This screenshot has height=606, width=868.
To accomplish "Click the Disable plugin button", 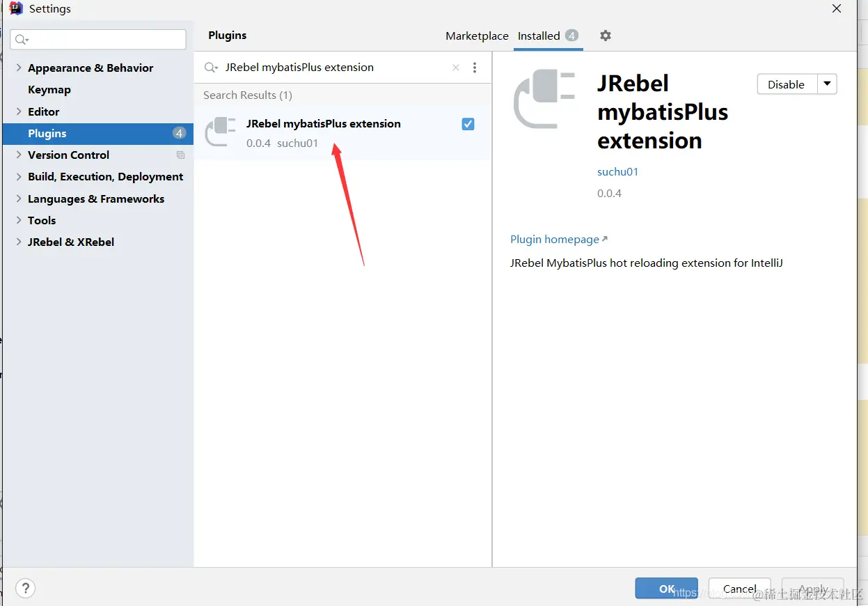I will tap(787, 84).
